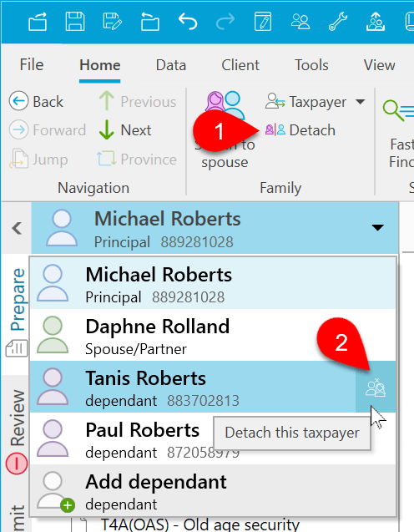Click the Save floppy disk icon
The width and height of the screenshot is (414, 532).
click(75, 22)
